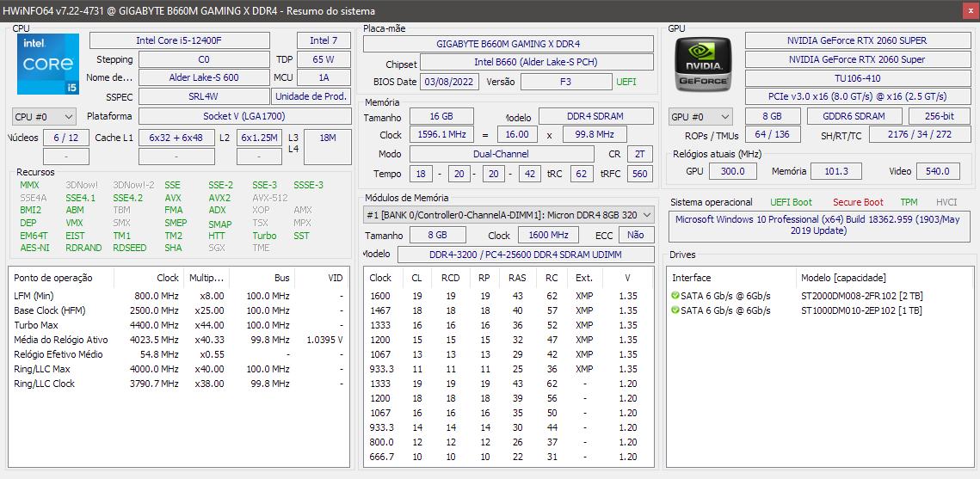Click the tRFC value 560
This screenshot has width=980, height=479.
pos(640,174)
